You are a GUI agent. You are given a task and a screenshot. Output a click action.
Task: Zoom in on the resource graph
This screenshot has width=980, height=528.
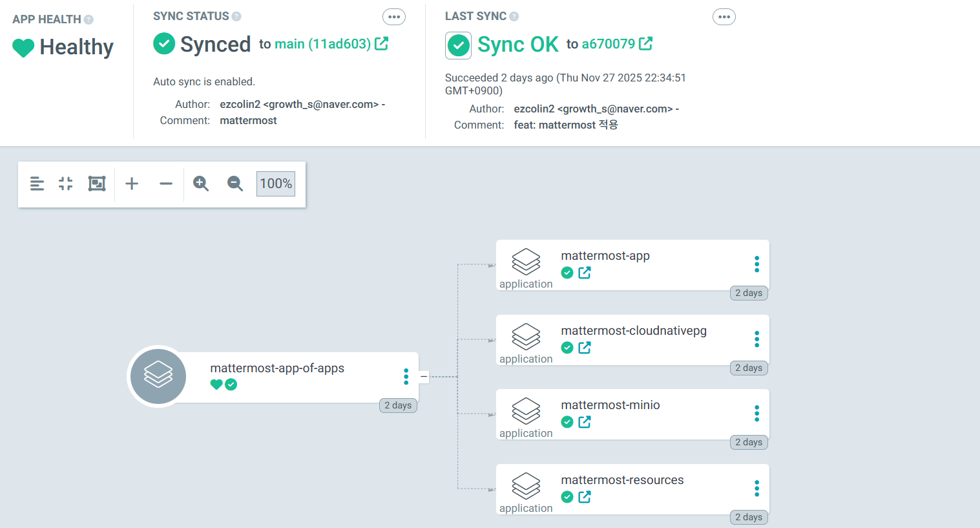[201, 184]
